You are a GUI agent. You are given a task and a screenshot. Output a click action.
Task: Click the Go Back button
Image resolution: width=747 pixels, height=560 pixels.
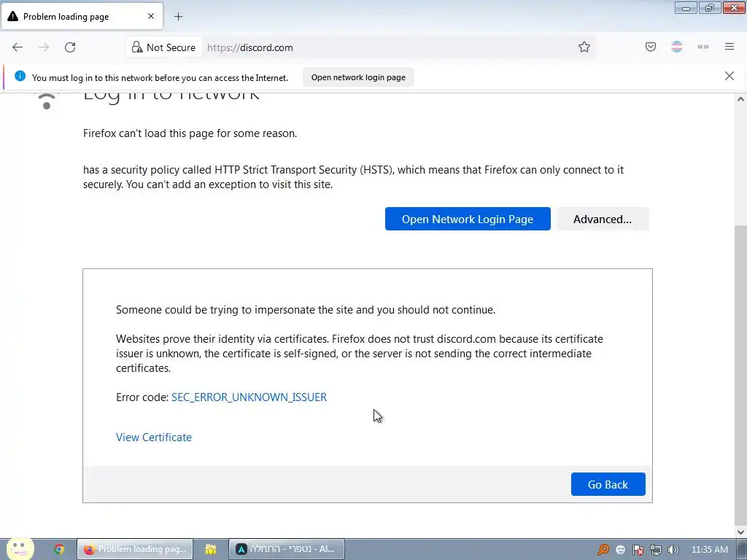[608, 484]
